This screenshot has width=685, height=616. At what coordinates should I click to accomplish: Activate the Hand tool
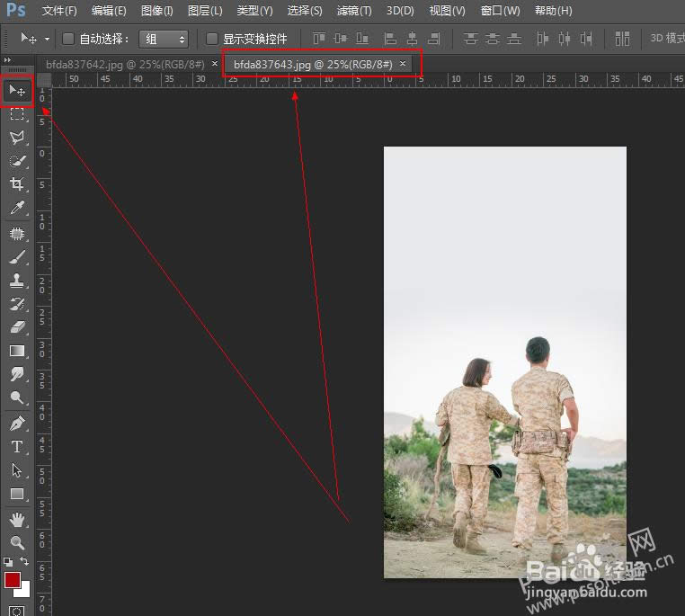pyautogui.click(x=17, y=519)
